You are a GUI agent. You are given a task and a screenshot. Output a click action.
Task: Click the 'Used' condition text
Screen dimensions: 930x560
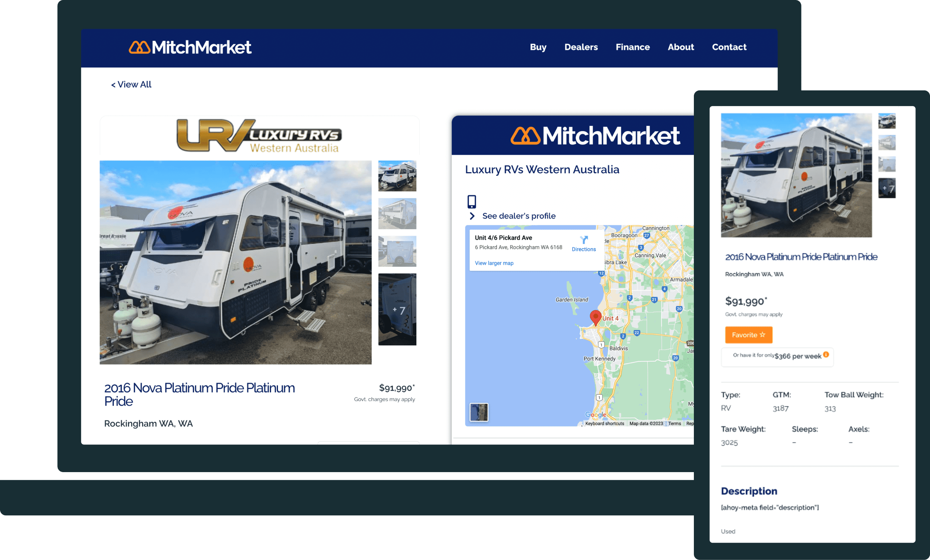pyautogui.click(x=728, y=531)
